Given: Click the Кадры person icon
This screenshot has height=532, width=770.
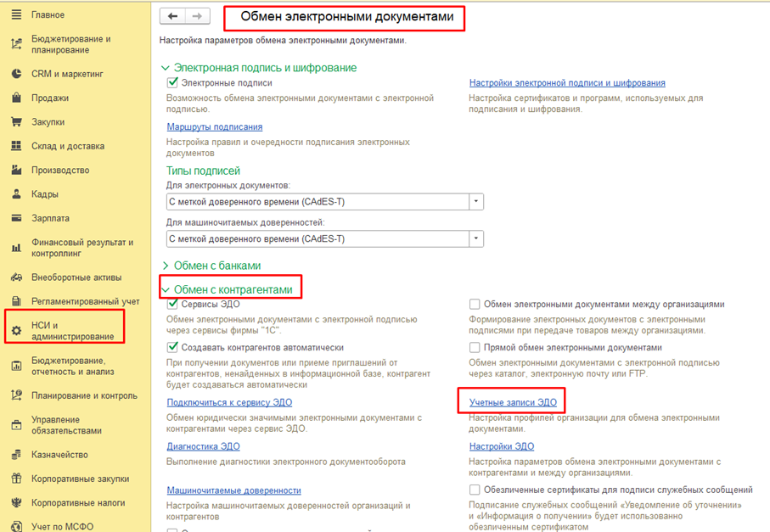Looking at the screenshot, I should (16, 193).
